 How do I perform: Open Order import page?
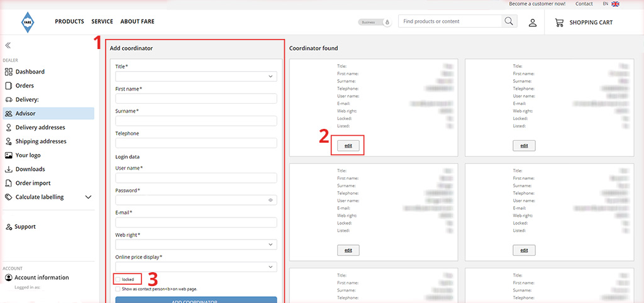(33, 184)
